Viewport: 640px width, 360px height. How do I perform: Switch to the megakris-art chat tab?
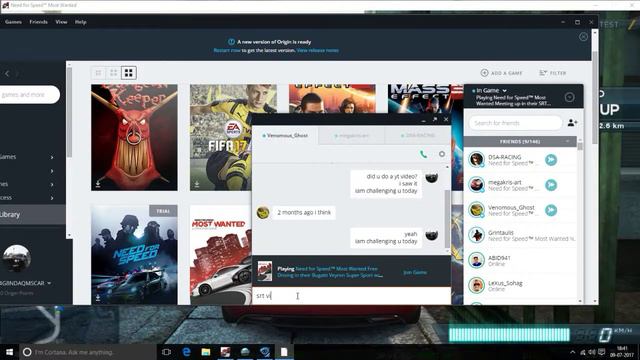(x=351, y=136)
